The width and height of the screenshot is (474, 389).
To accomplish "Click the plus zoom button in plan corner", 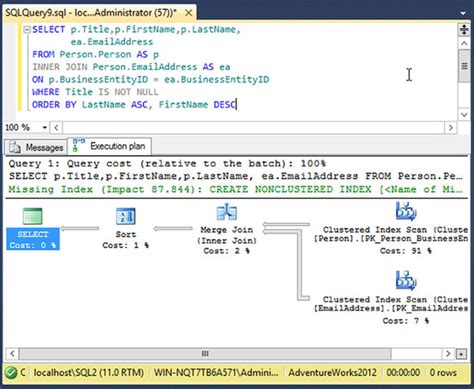I will point(461,354).
